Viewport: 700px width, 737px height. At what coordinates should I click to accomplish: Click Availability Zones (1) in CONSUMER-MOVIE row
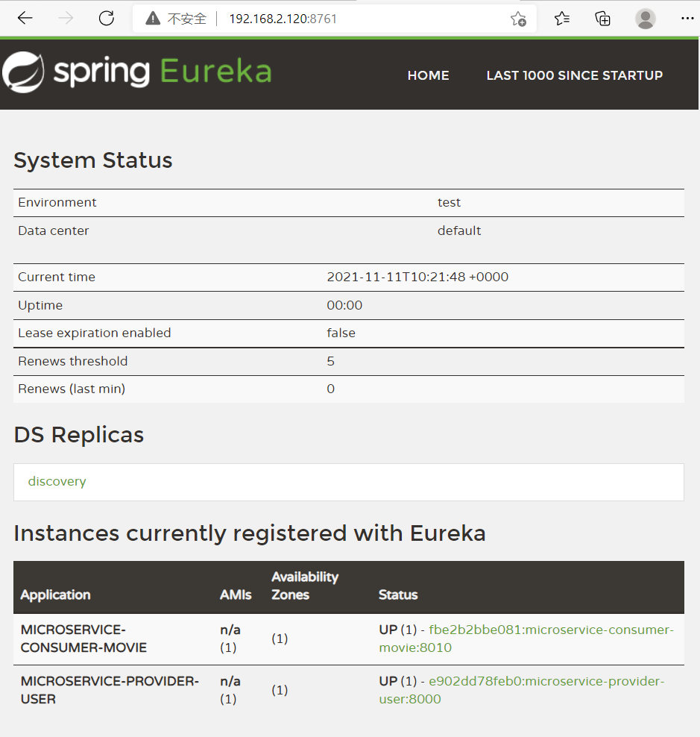pos(280,639)
